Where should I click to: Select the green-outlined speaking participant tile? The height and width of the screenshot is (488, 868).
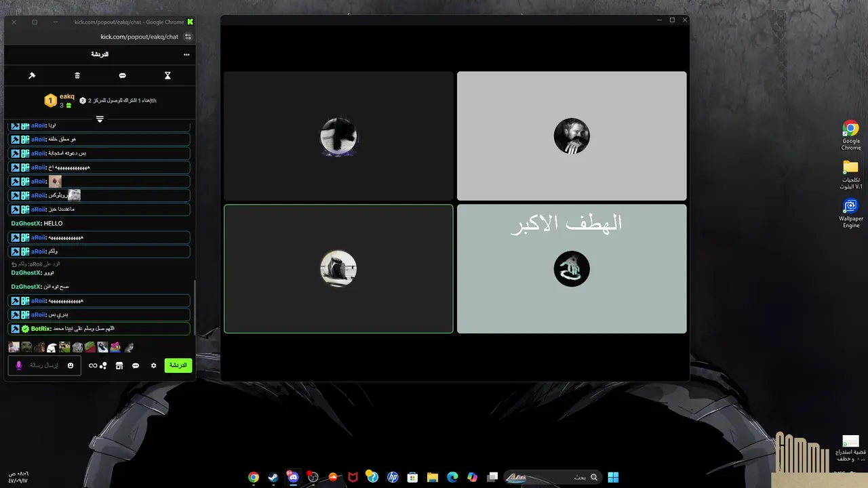coord(338,269)
